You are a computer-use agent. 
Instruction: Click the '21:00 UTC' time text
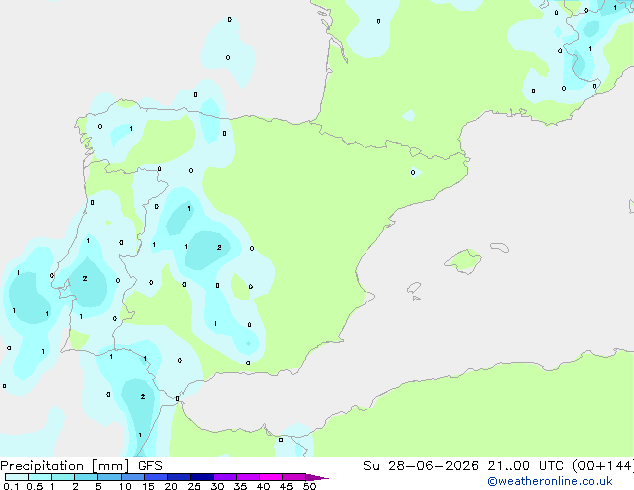coord(525,466)
